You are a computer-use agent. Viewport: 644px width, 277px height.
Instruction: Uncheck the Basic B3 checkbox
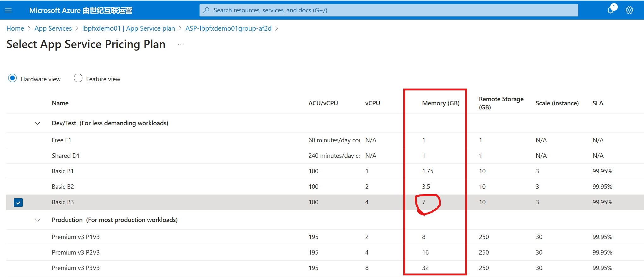[x=18, y=202]
